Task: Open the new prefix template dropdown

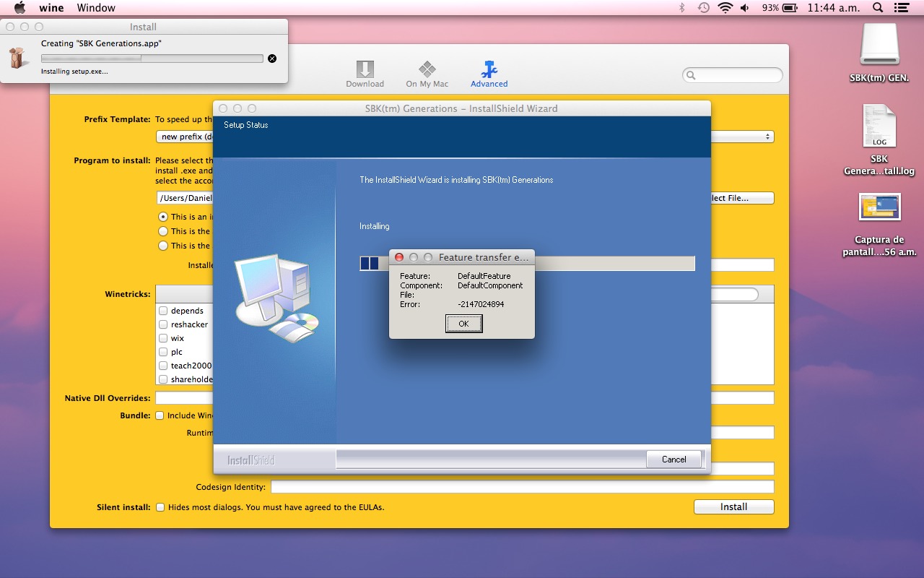Action: [465, 137]
